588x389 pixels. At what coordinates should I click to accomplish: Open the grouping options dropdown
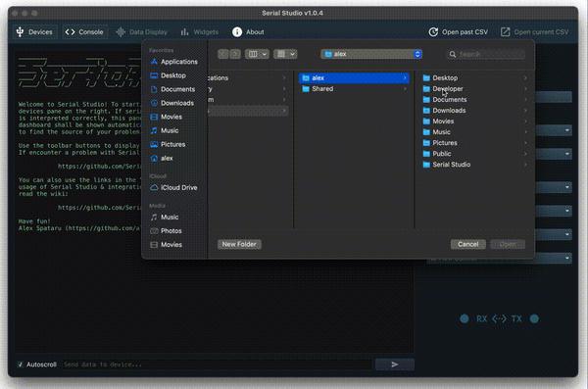pos(285,54)
